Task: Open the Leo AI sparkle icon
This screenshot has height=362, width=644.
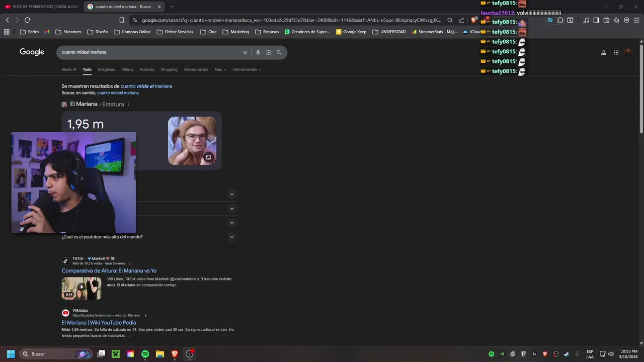Action: [616, 20]
